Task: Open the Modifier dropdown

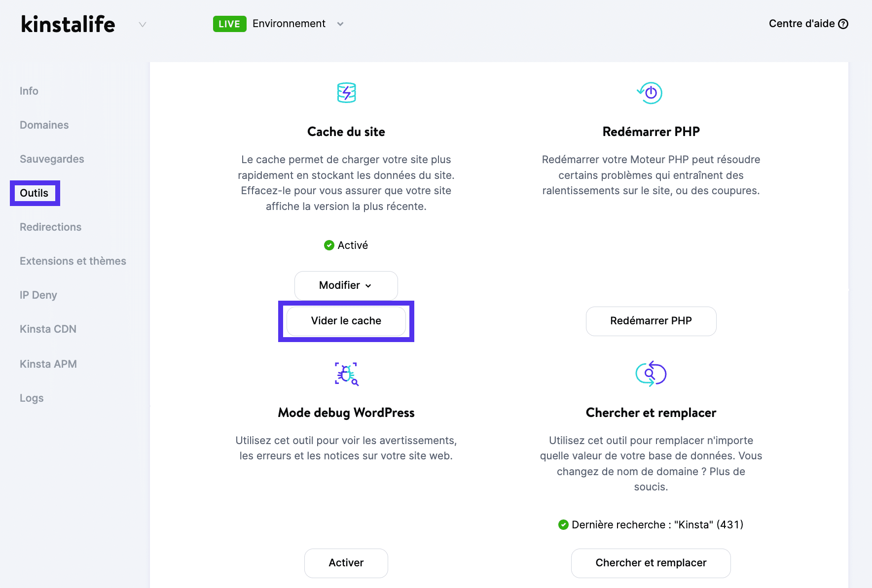Action: click(346, 285)
